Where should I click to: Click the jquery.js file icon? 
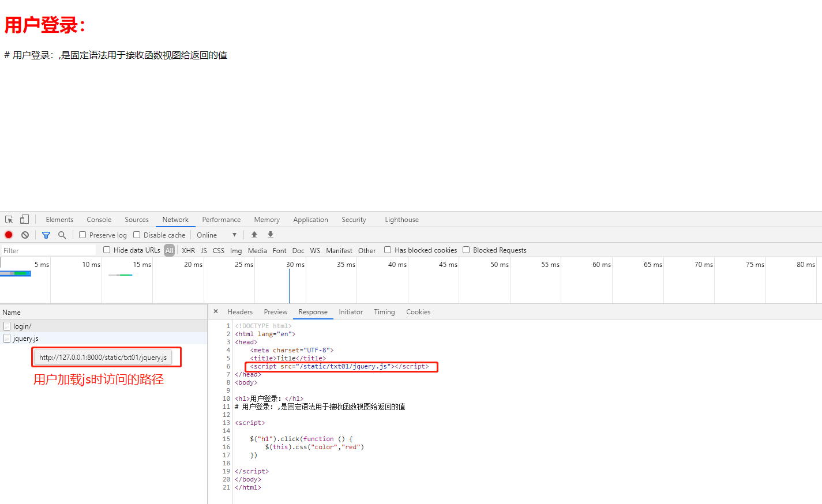[7, 338]
